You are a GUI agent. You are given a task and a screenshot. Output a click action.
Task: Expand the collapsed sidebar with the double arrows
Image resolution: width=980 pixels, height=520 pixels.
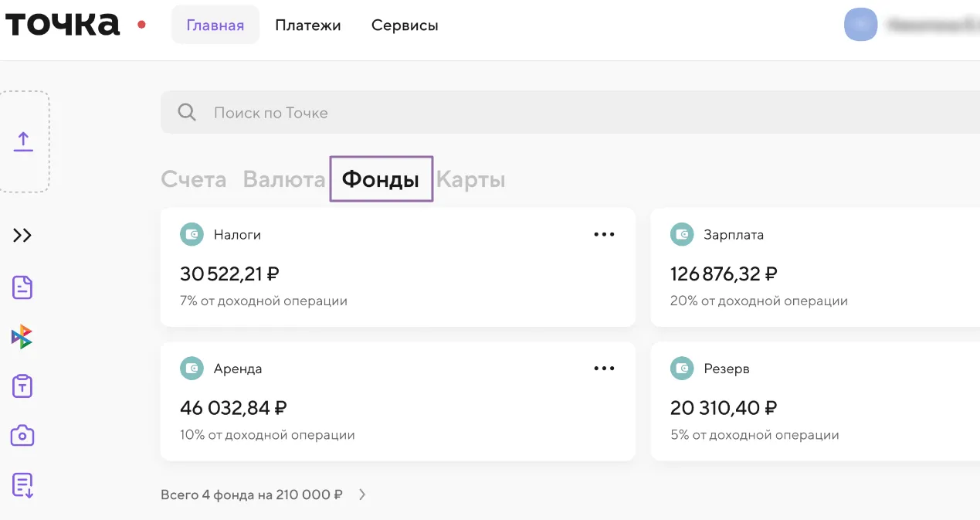22,236
